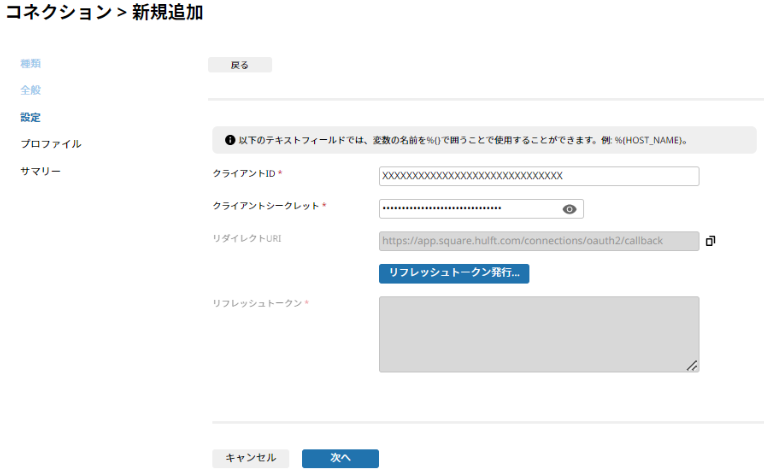Click the クライアントID label
This screenshot has height=476, width=764.
point(244,173)
